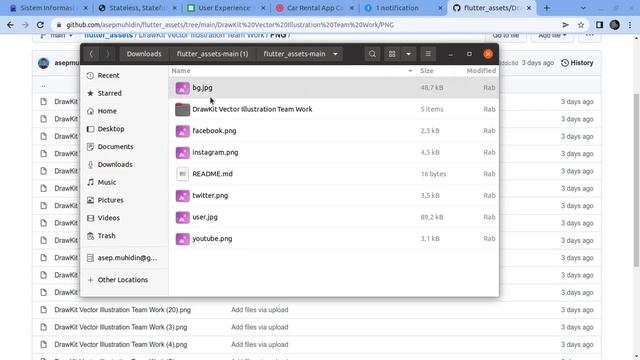Viewport: 640px width, 360px height.
Task: Click the share page icon in address bar
Action: (x=566, y=25)
